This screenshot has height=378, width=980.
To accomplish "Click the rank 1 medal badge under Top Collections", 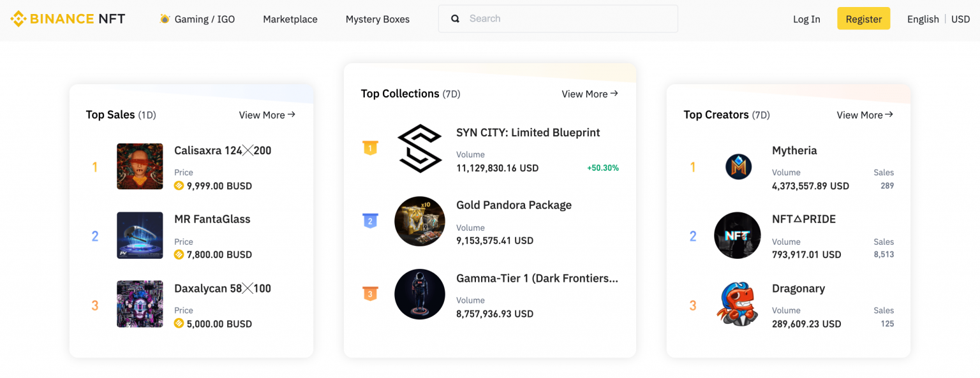I will pos(370,147).
